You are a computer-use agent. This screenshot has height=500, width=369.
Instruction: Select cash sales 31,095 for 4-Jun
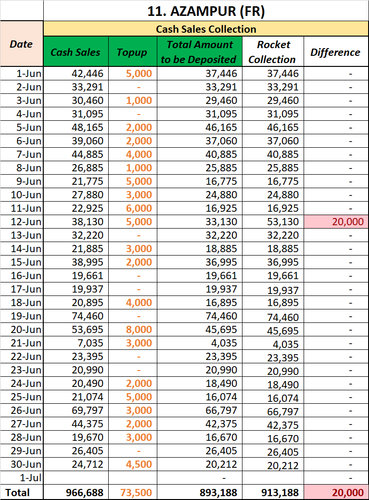(x=76, y=114)
